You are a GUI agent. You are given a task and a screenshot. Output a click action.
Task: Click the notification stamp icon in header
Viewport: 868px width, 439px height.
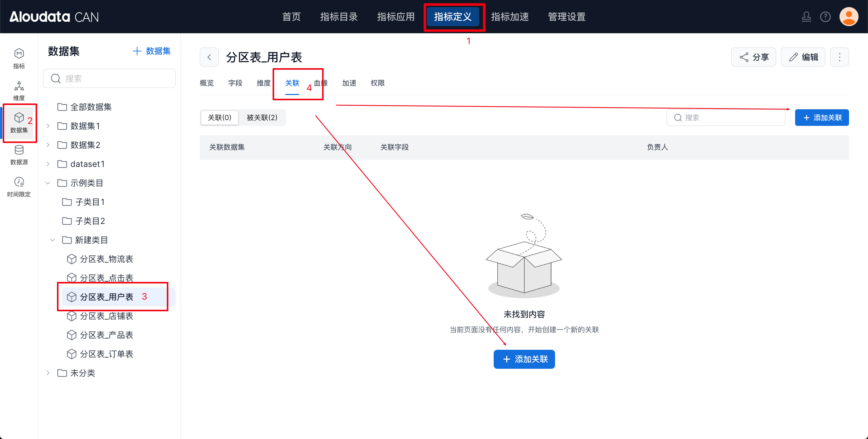pyautogui.click(x=806, y=17)
